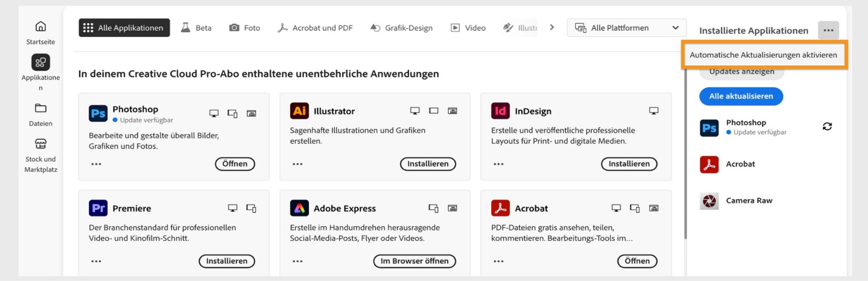868x281 pixels.
Task: Open Adobe Express card more options
Action: (297, 261)
